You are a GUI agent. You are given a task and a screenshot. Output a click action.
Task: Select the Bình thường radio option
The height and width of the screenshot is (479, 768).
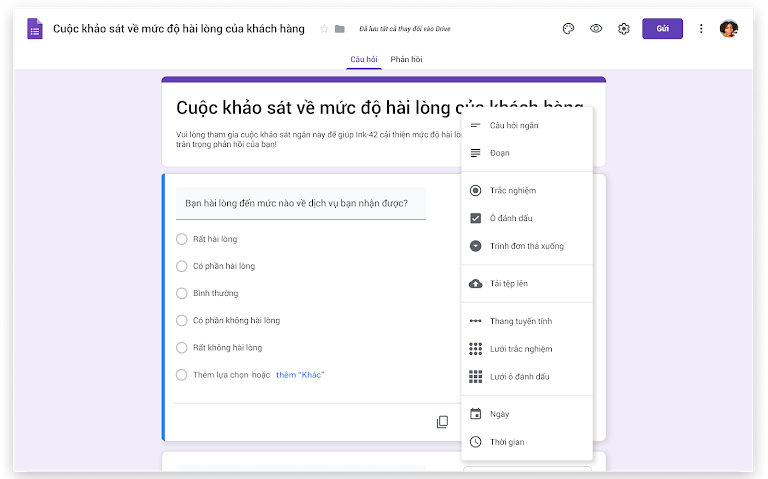pos(182,293)
